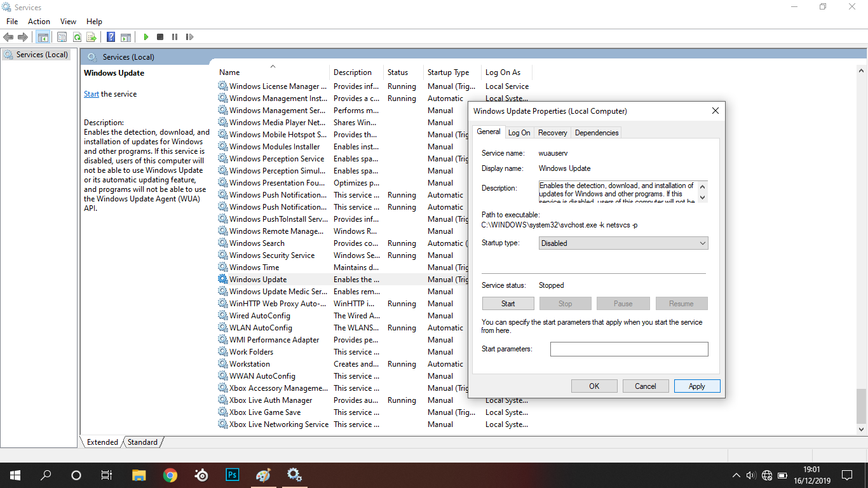
Task: Stop the service using the black square icon
Action: (x=160, y=37)
